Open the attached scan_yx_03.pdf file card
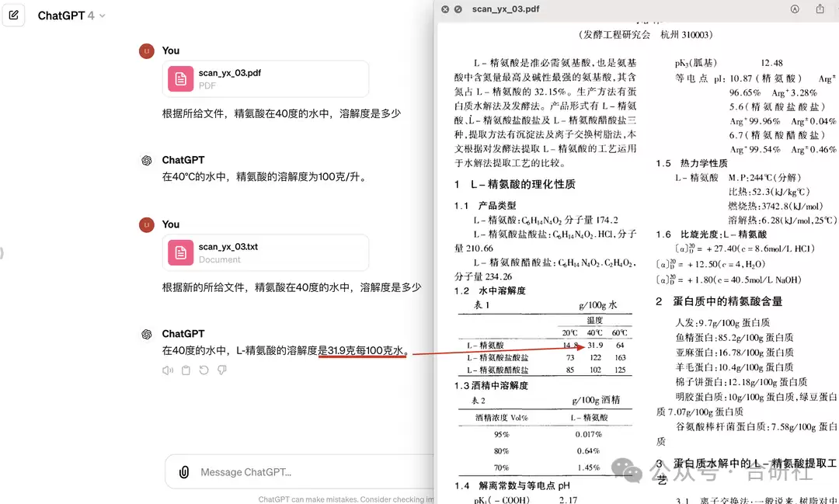Viewport: 839px width, 504px height. [x=266, y=78]
